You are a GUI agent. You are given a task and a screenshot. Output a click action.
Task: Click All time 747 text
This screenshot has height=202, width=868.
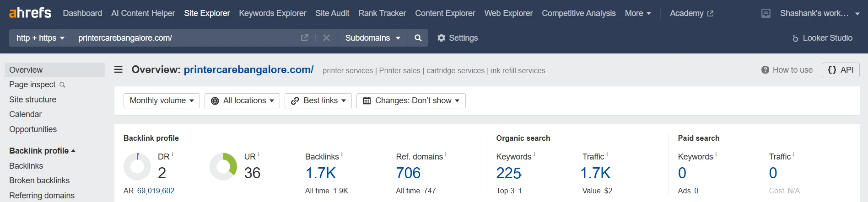pos(416,191)
